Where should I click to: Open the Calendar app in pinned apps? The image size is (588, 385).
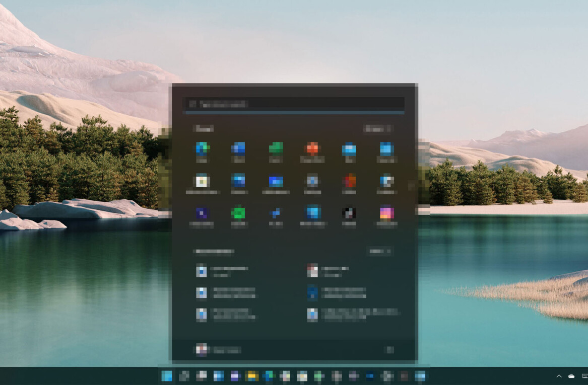[x=386, y=149]
